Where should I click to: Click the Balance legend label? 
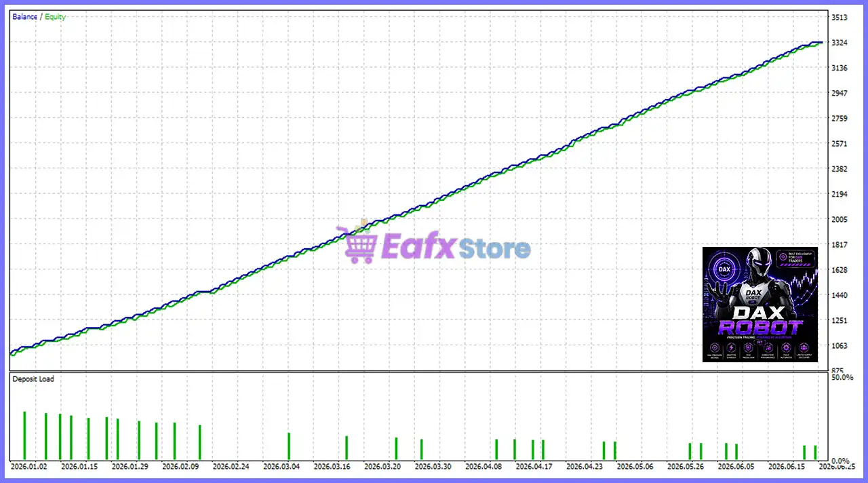tap(24, 17)
